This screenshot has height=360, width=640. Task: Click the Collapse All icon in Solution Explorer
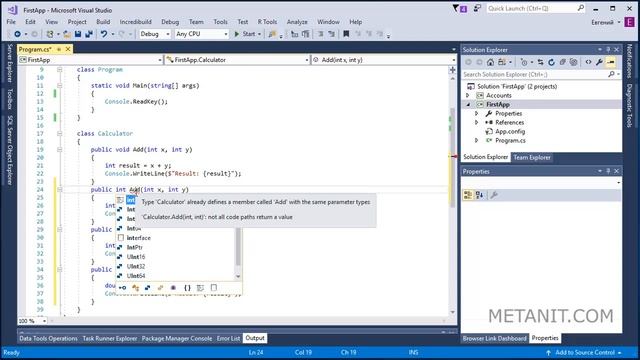click(562, 62)
